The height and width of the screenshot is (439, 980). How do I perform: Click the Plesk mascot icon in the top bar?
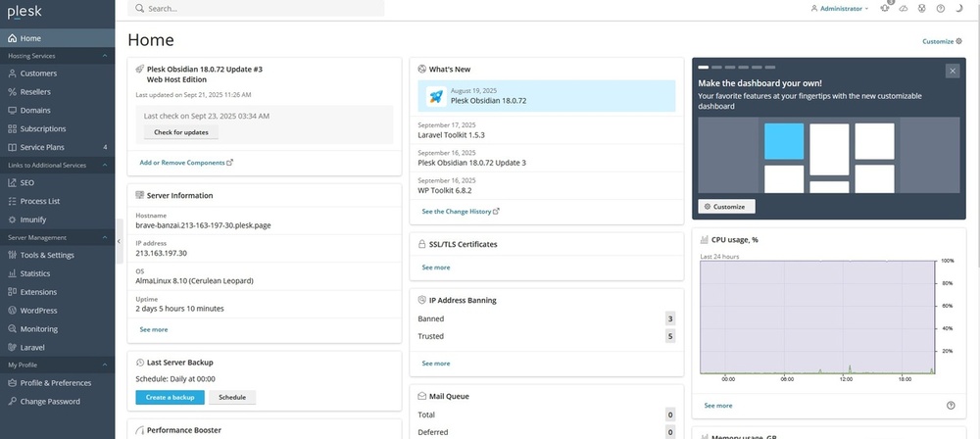(x=921, y=8)
